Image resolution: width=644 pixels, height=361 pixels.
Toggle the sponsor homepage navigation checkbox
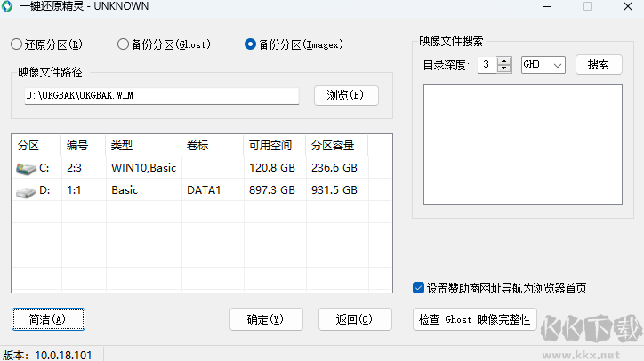click(419, 288)
